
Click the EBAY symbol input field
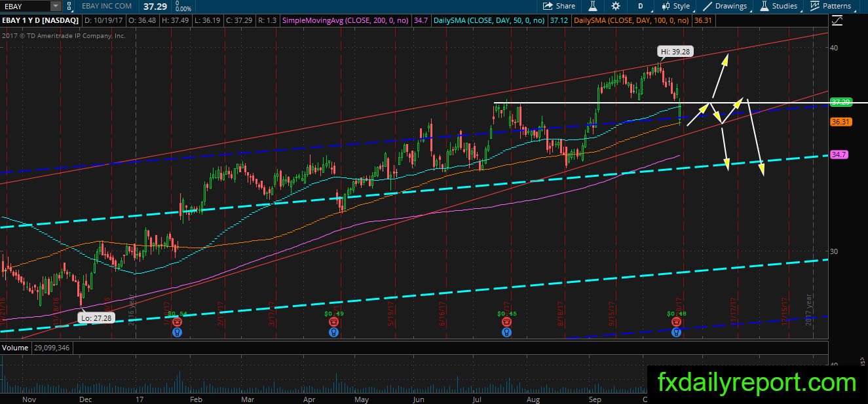(26, 6)
